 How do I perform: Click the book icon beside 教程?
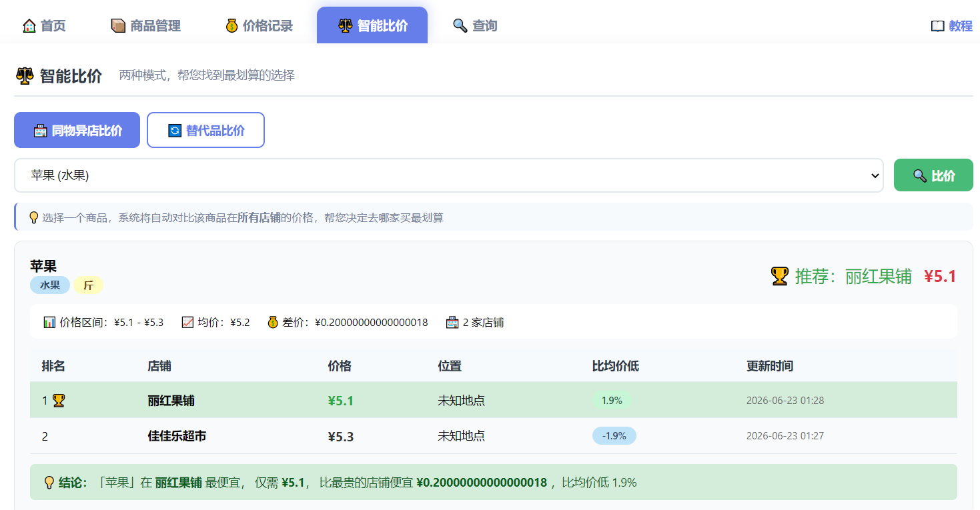[x=938, y=26]
